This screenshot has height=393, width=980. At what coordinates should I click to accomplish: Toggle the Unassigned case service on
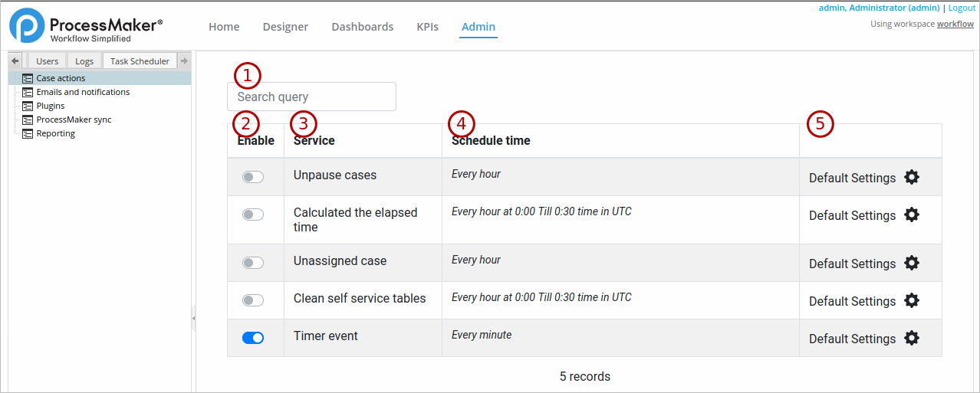(x=252, y=263)
